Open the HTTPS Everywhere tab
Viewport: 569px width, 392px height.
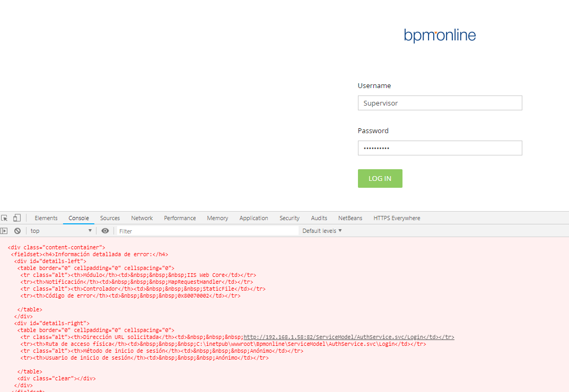(x=397, y=218)
